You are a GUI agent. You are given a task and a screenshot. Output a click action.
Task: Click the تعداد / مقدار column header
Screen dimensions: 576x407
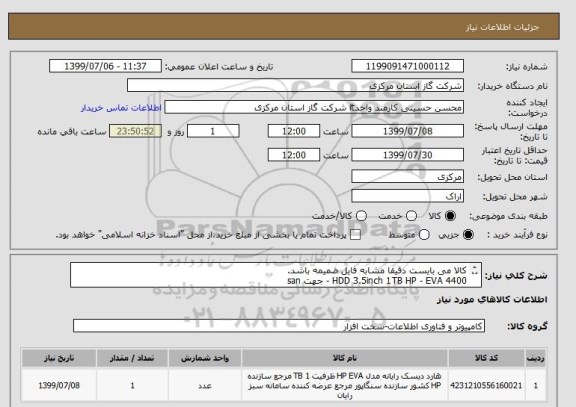point(132,358)
